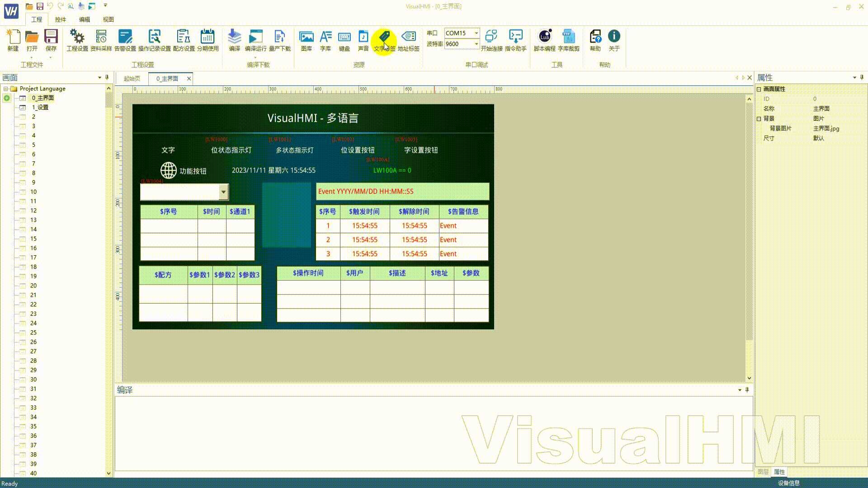Open 操作记录设置 operation log settings
The height and width of the screenshot is (488, 868).
155,40
